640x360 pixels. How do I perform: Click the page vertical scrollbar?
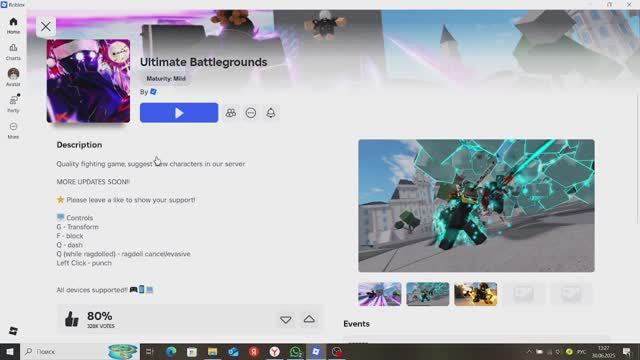point(638,159)
